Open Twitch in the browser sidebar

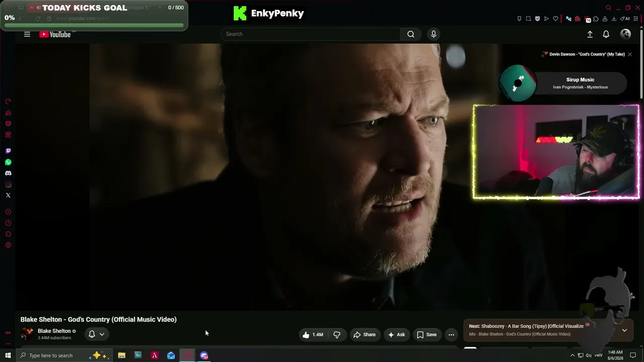click(x=8, y=151)
